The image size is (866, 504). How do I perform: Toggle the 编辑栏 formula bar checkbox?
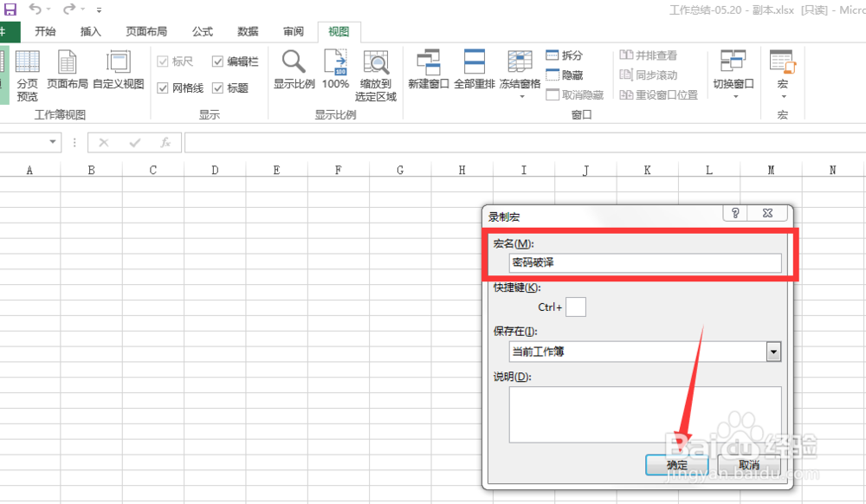point(217,61)
